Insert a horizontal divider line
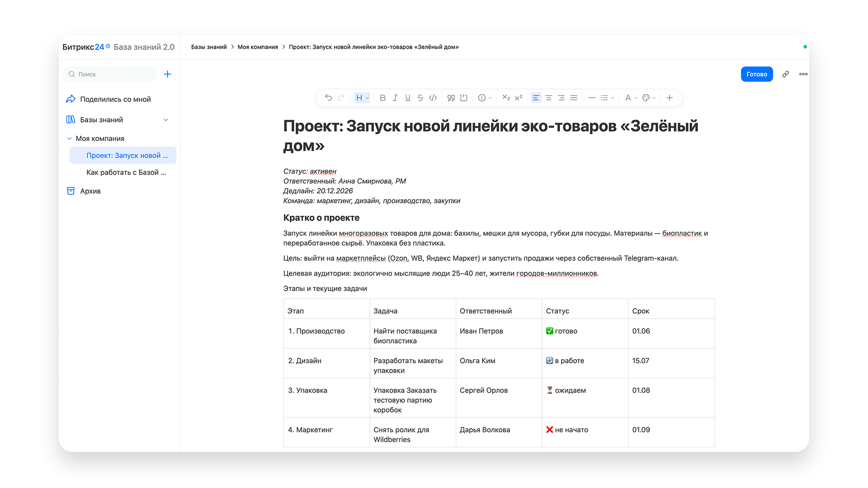Image resolution: width=868 pixels, height=488 pixels. point(592,98)
